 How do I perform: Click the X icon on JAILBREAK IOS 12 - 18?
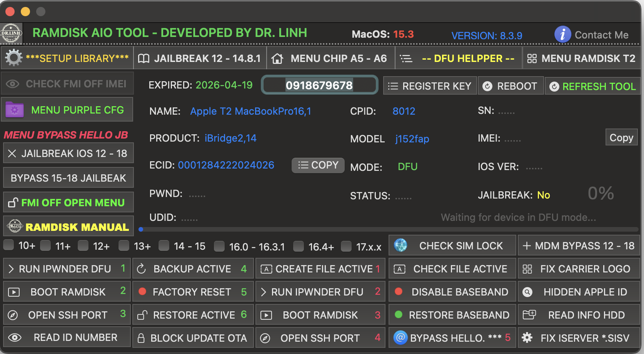(x=12, y=154)
